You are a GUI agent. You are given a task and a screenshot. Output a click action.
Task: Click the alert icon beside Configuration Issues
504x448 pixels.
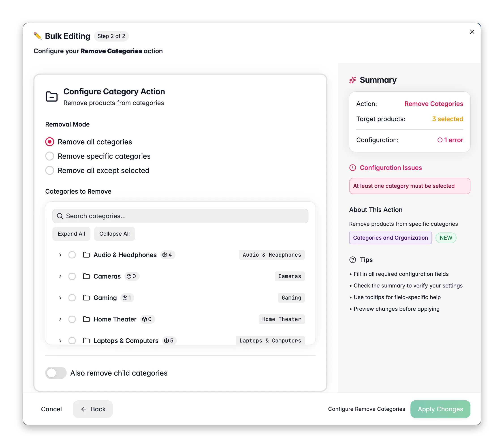(353, 168)
